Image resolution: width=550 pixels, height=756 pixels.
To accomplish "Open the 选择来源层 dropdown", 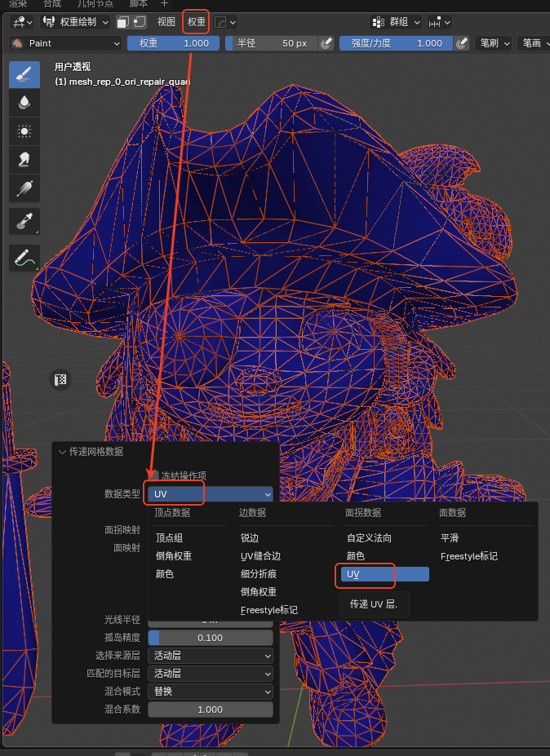I will tap(211, 656).
